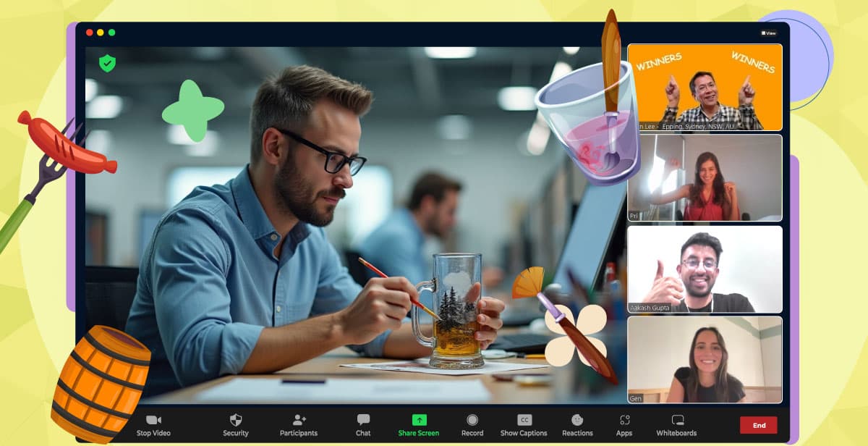The width and height of the screenshot is (868, 446).
Task: Click the "Gen" name label
Action: (x=636, y=398)
